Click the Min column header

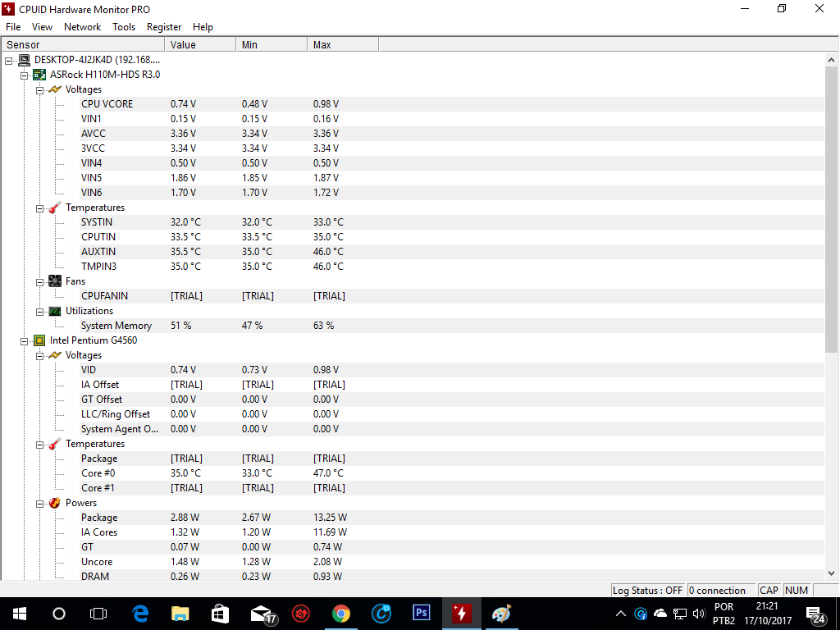pyautogui.click(x=272, y=44)
